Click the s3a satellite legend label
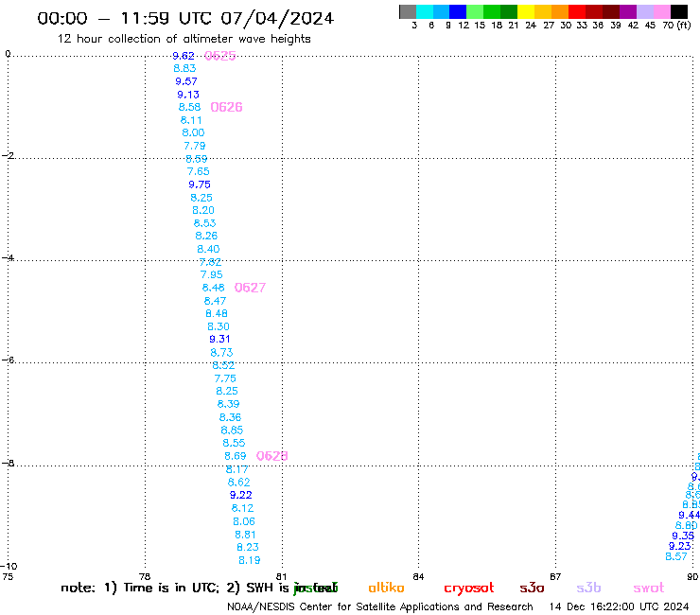Screen dimensions: 700x615 pos(533,588)
